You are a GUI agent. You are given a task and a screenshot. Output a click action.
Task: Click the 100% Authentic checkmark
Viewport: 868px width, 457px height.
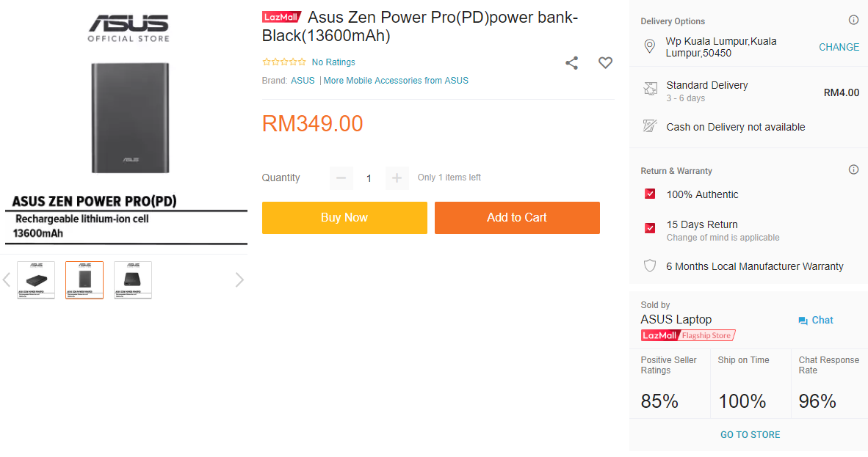[650, 194]
